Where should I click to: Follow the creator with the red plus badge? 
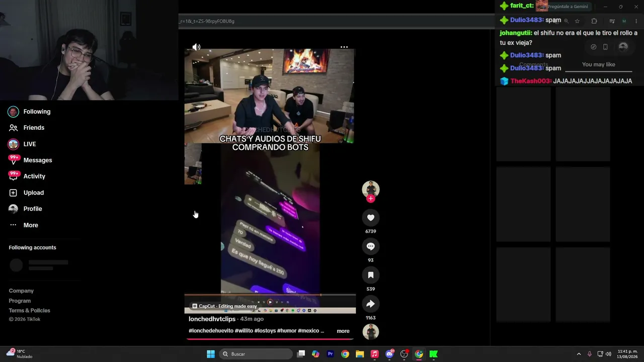coord(371,199)
